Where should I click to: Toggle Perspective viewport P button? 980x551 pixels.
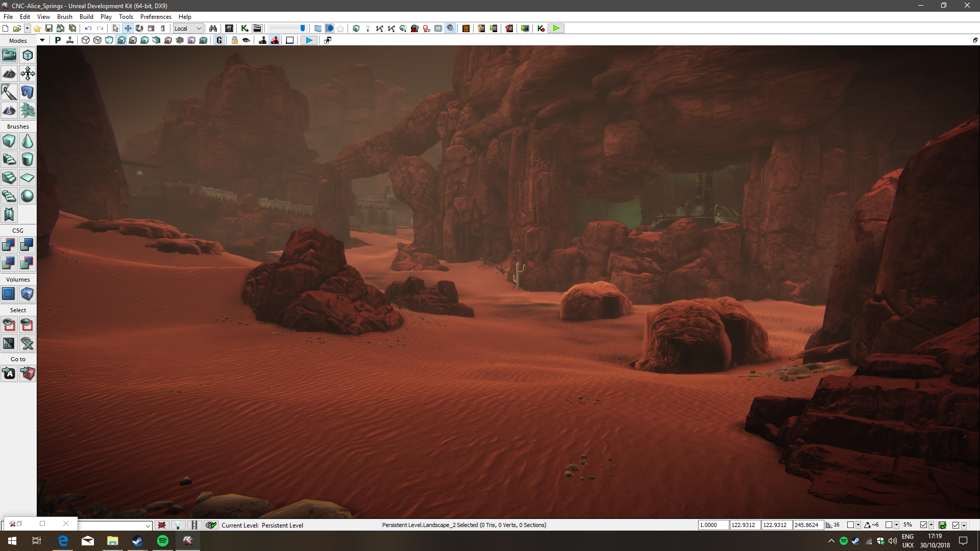click(x=58, y=40)
